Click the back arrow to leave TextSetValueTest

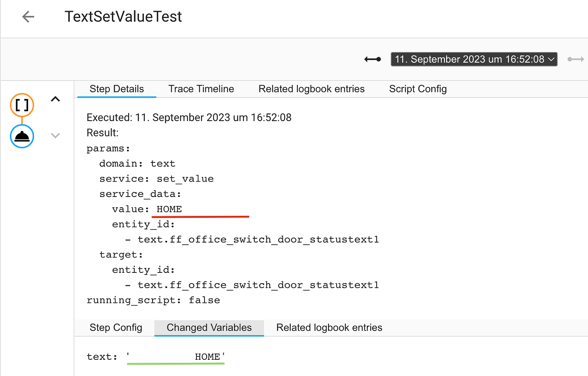click(27, 17)
